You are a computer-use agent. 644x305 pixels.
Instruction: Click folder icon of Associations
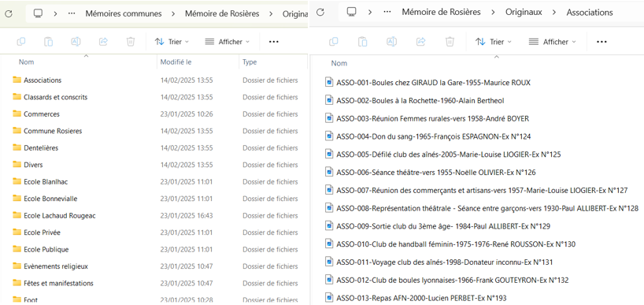(x=17, y=80)
